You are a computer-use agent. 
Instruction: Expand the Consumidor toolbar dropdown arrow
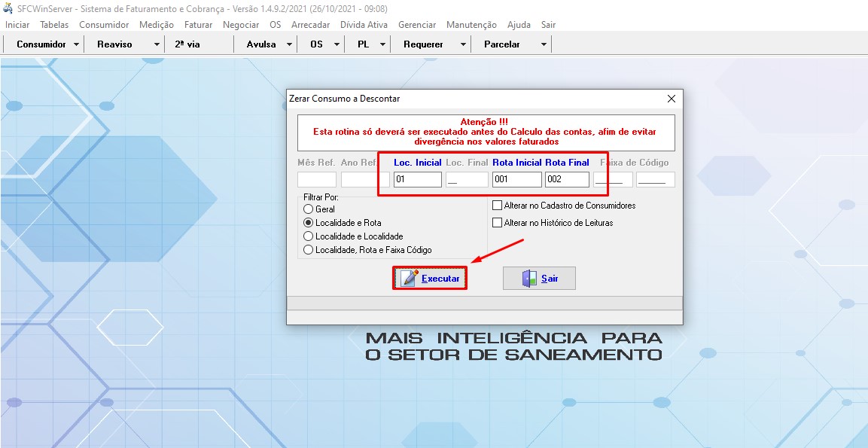tap(77, 44)
